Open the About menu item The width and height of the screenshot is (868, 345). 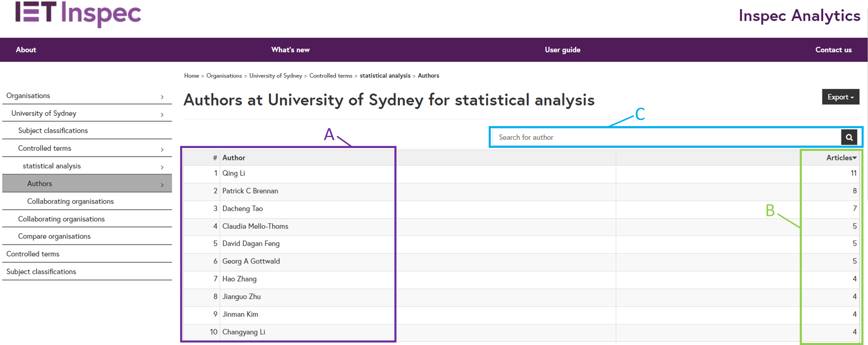(26, 50)
